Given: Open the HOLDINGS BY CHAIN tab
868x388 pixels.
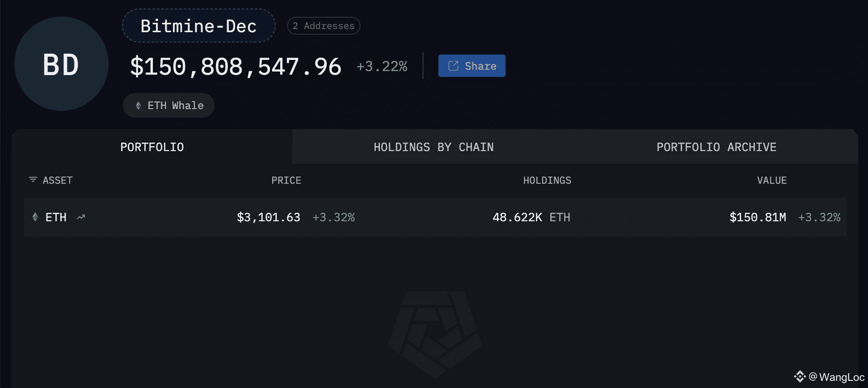Looking at the screenshot, I should click(434, 147).
